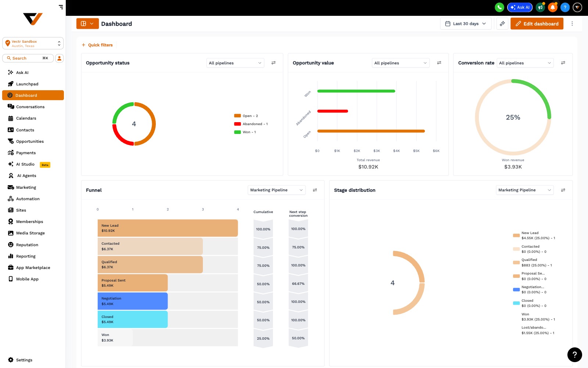
Task: Expand Vectr Sandbox account switcher
Action: click(33, 43)
